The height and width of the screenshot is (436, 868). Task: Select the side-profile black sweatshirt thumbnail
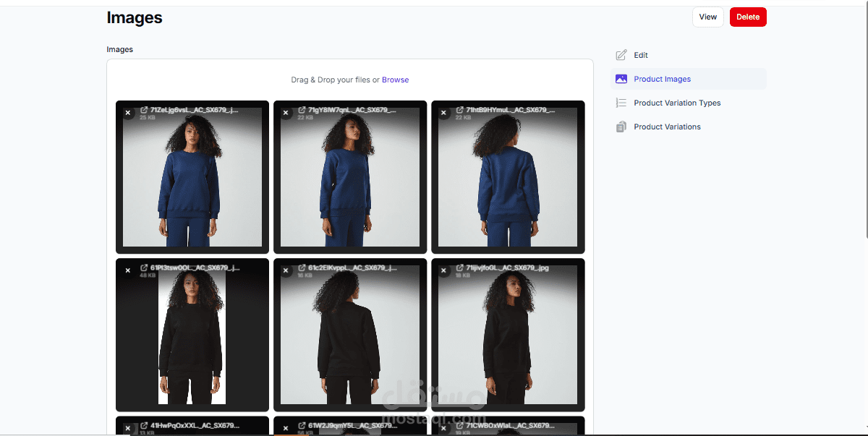coord(508,335)
